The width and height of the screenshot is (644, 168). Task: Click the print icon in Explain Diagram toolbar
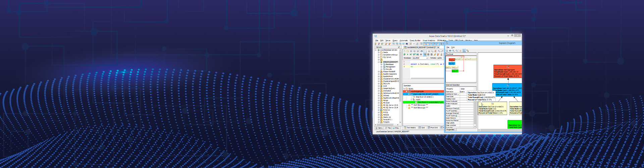click(x=450, y=51)
